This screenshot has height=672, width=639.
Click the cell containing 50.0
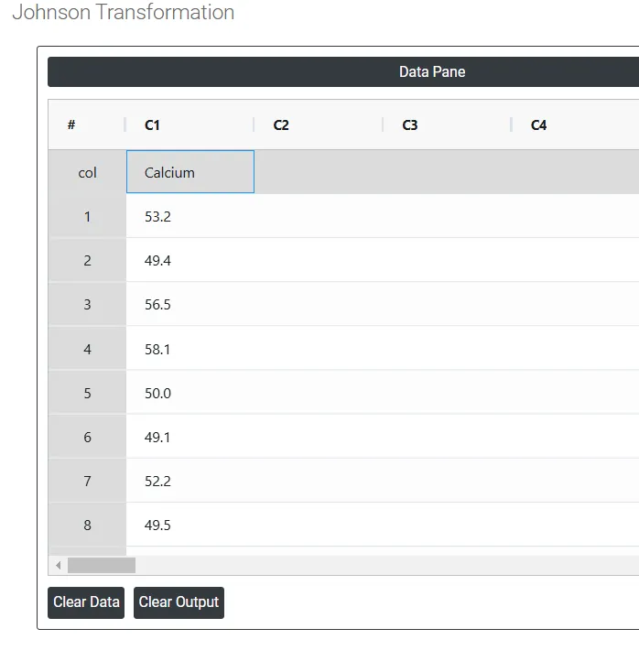pos(190,393)
